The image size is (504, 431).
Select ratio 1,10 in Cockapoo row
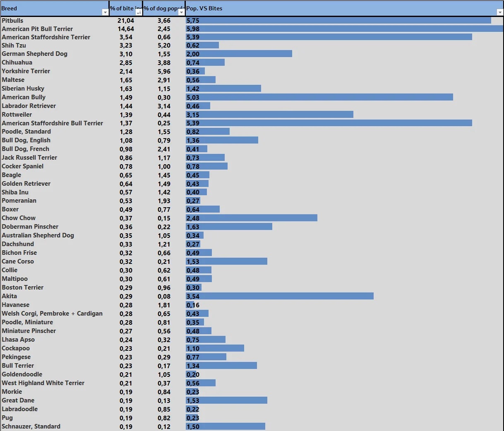[193, 349]
